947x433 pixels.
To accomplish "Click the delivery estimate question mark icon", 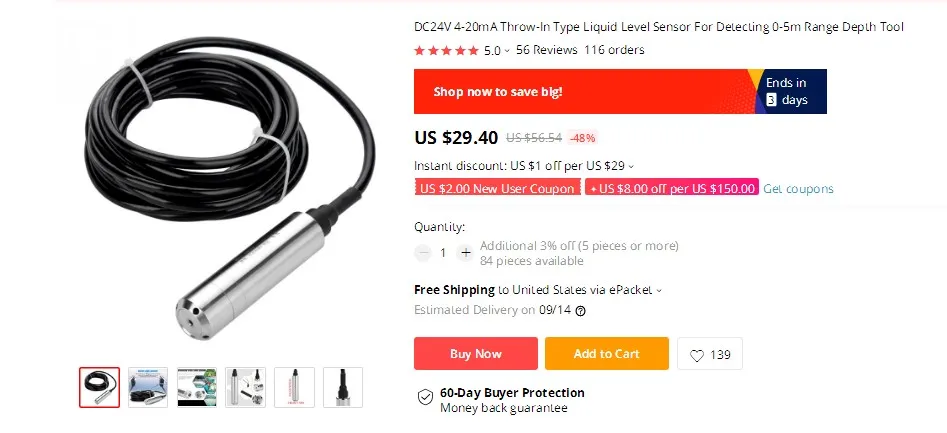I will coord(580,311).
